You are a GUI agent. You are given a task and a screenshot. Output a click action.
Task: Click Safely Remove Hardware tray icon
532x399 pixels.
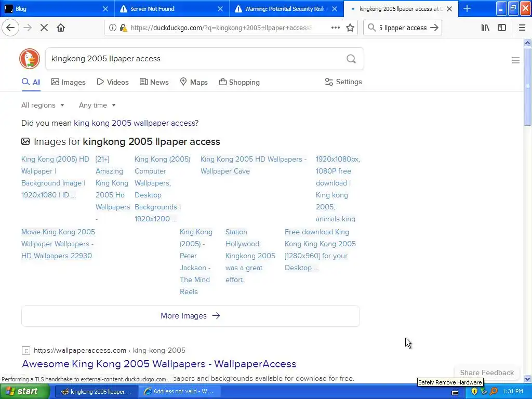tap(484, 391)
